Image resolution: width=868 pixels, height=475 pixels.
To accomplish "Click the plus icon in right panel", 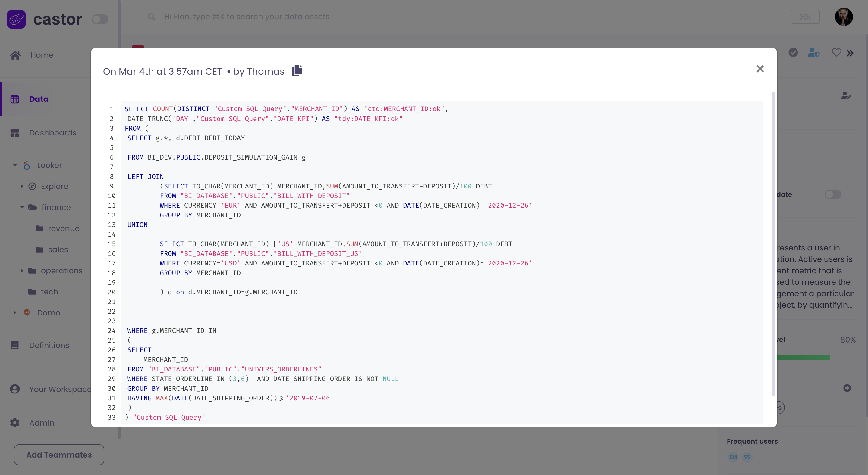I will pos(847,388).
